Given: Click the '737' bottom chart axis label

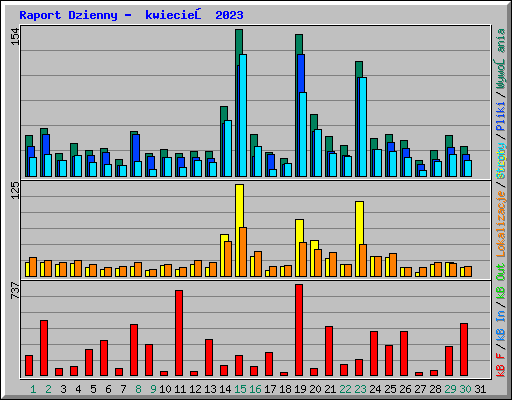Looking at the screenshot, I should (16, 290).
